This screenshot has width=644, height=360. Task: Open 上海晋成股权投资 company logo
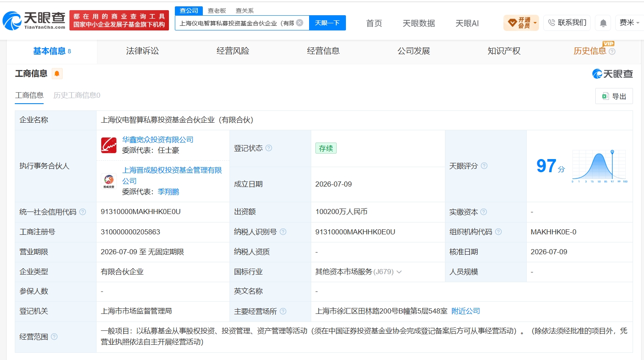click(x=109, y=181)
